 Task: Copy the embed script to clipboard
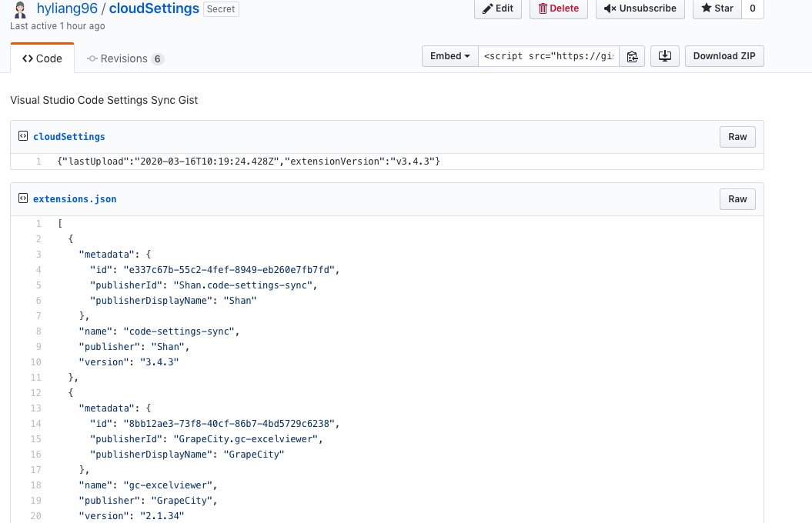coord(632,56)
